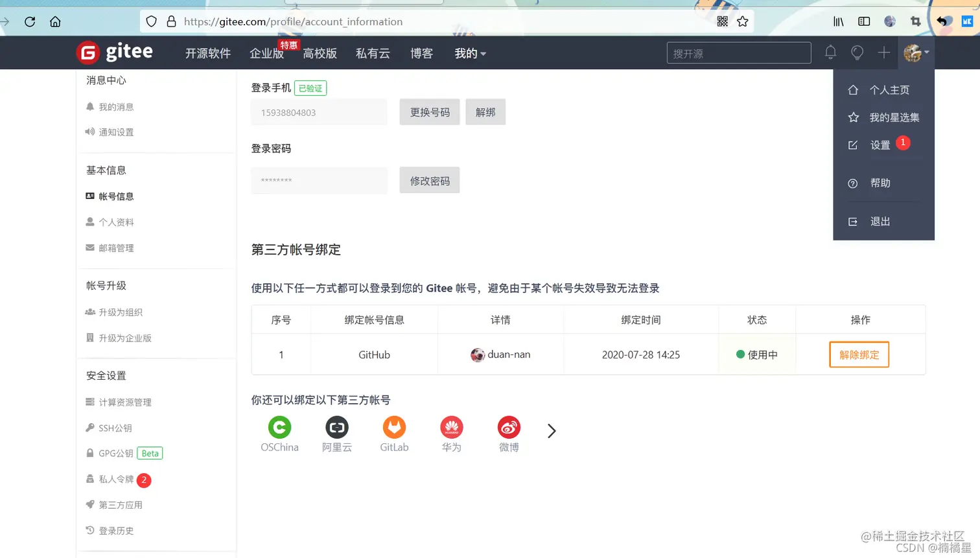The height and width of the screenshot is (558, 980).
Task: Open notifications via the bell icon
Action: [830, 52]
